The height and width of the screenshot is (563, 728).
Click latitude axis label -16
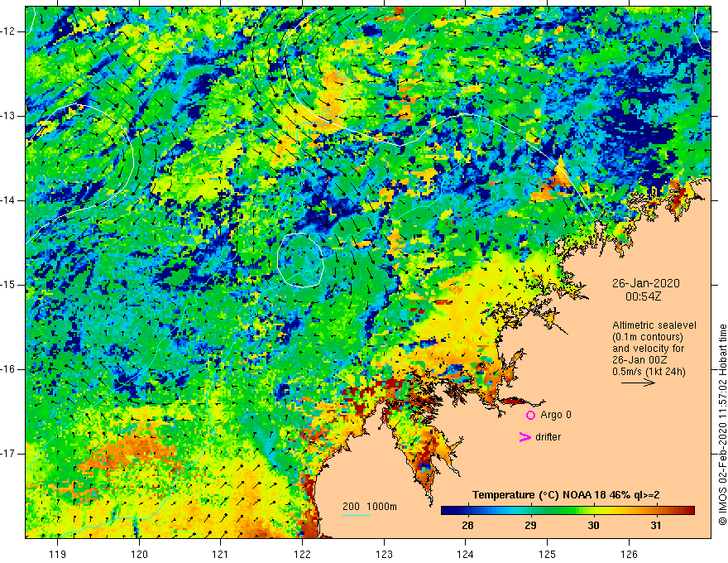(x=8, y=369)
